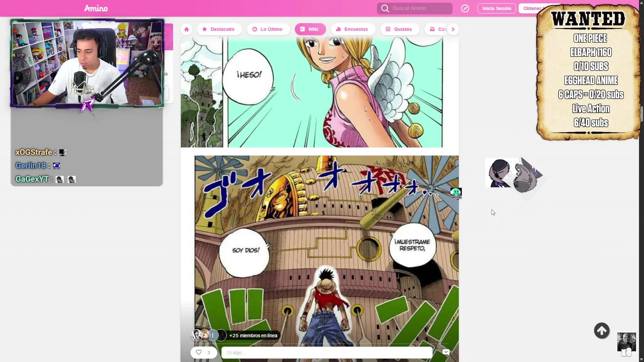Open the compass explore icon

pyautogui.click(x=465, y=8)
